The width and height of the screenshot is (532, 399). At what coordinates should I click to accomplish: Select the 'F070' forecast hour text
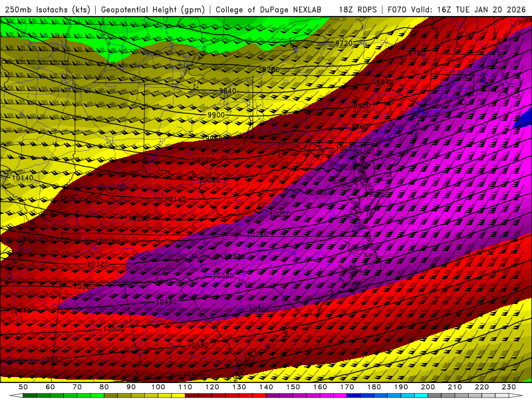pos(397,9)
